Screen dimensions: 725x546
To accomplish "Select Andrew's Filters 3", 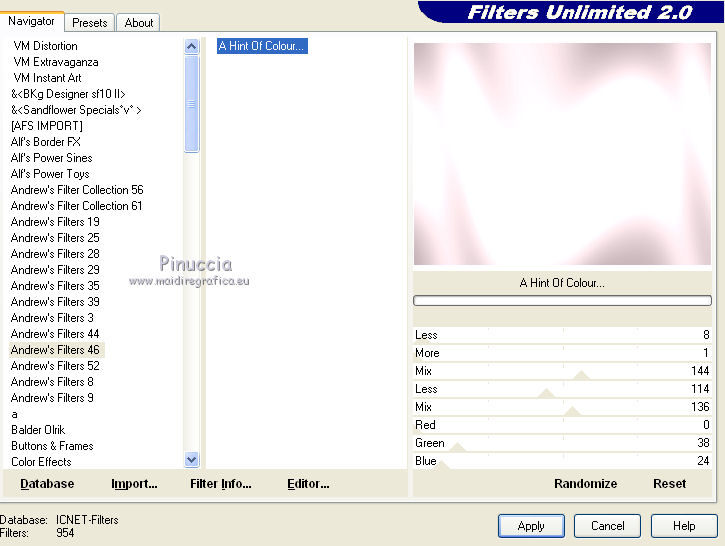I will tap(52, 318).
